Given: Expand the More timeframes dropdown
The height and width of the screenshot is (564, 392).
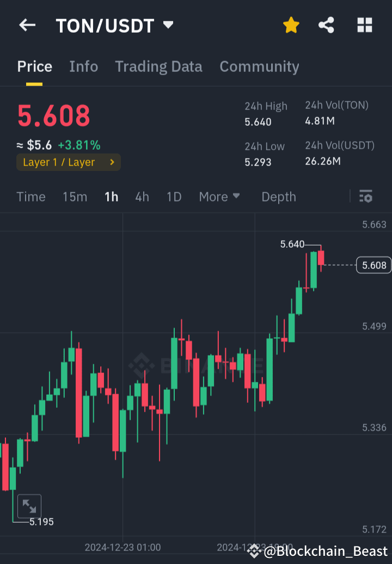Looking at the screenshot, I should pos(219,197).
